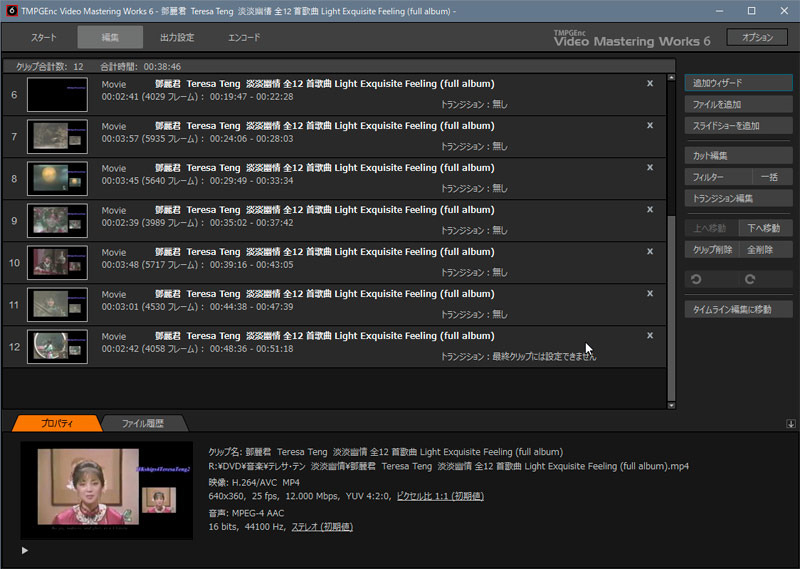Click the large preview image in properties
The height and width of the screenshot is (569, 800).
pos(107,490)
